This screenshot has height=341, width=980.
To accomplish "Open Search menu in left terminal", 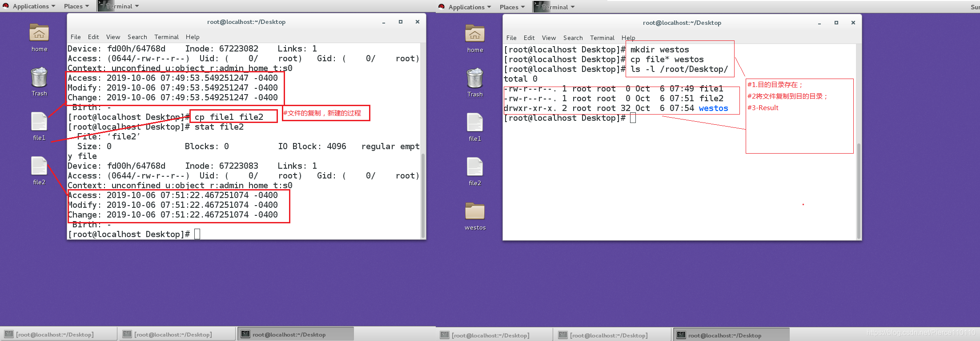I will [x=137, y=37].
